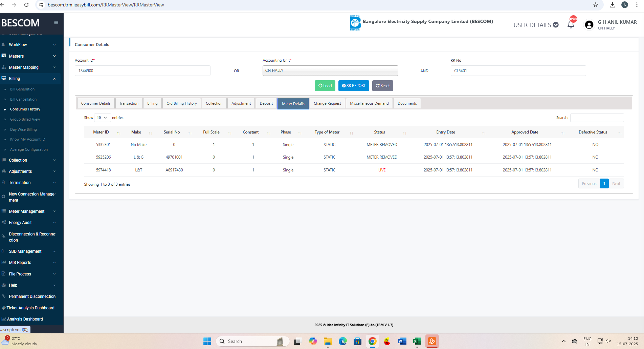Switch to the Miscellaneous Demand tab
Viewport: 644px width, 349px height.
369,103
